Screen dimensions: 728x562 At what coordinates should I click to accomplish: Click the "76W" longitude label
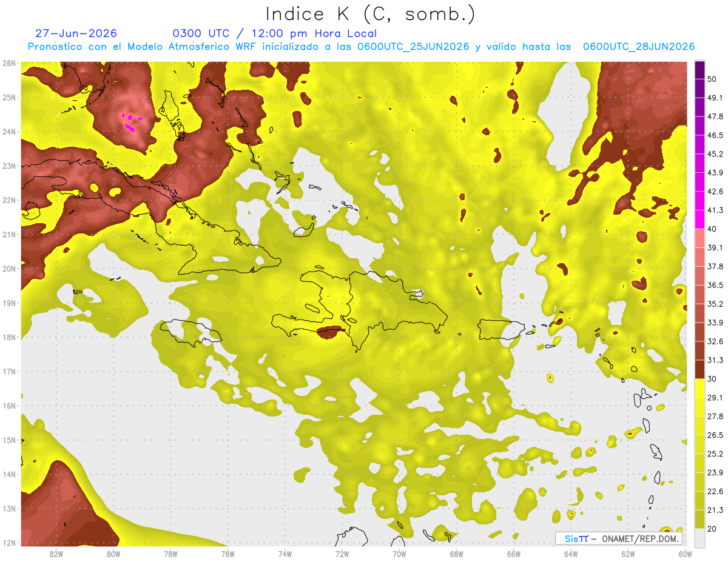(227, 554)
